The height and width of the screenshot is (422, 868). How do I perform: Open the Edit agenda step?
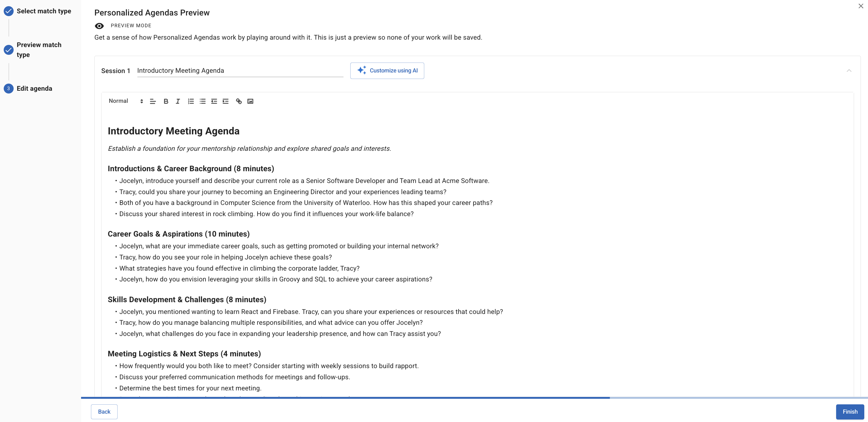pos(34,89)
